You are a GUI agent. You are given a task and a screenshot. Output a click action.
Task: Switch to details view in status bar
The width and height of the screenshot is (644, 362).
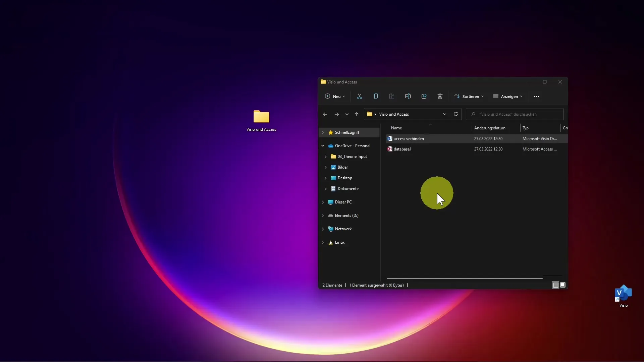pos(555,285)
